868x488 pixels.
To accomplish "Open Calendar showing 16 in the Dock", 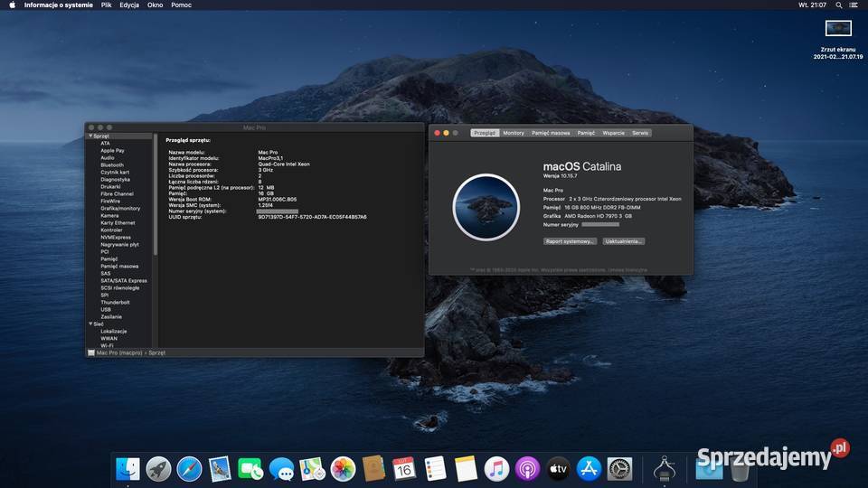I will point(404,469).
